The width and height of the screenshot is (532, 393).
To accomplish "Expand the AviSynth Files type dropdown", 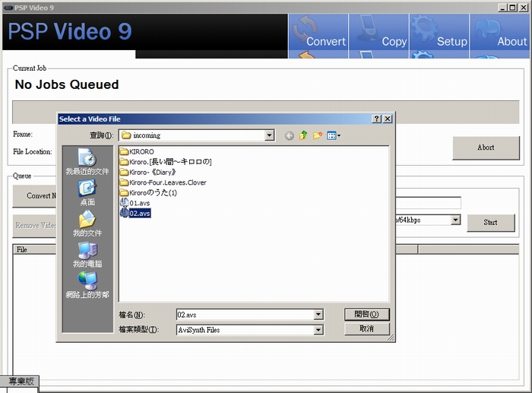I will [318, 330].
